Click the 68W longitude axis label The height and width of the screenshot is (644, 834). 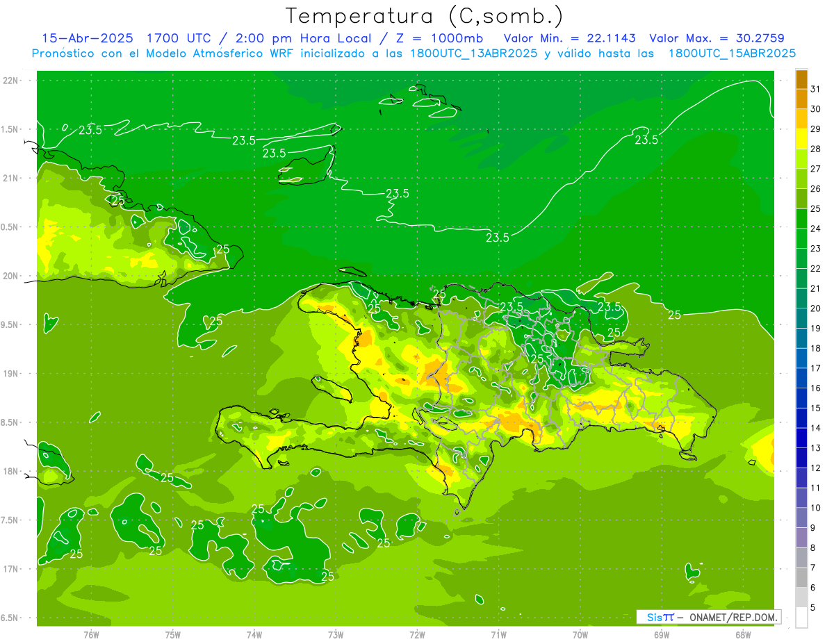(x=743, y=635)
